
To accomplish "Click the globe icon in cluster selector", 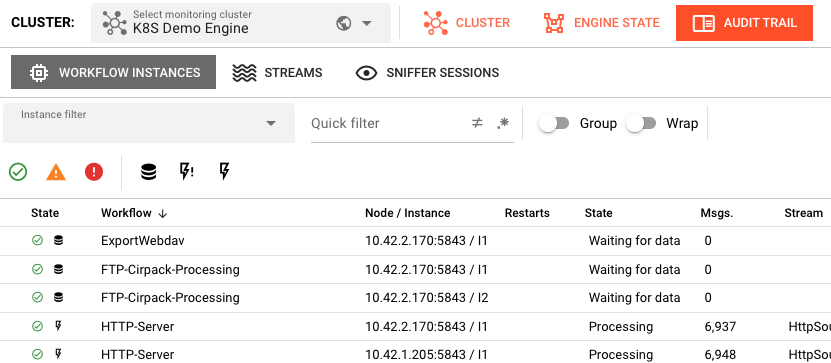I will click(x=343, y=23).
